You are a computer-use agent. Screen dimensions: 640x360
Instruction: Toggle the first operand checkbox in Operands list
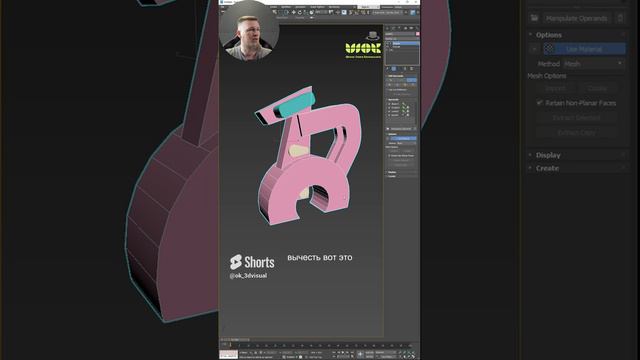pyautogui.click(x=389, y=104)
